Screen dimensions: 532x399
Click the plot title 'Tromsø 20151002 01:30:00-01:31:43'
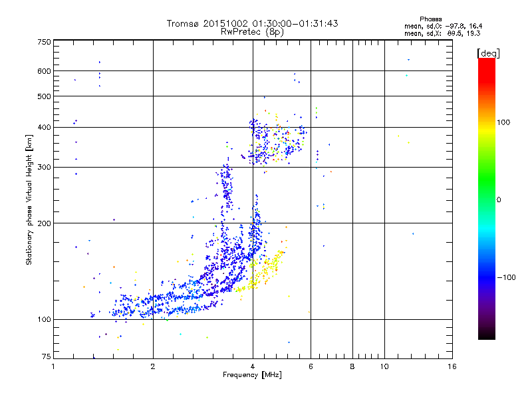click(252, 23)
